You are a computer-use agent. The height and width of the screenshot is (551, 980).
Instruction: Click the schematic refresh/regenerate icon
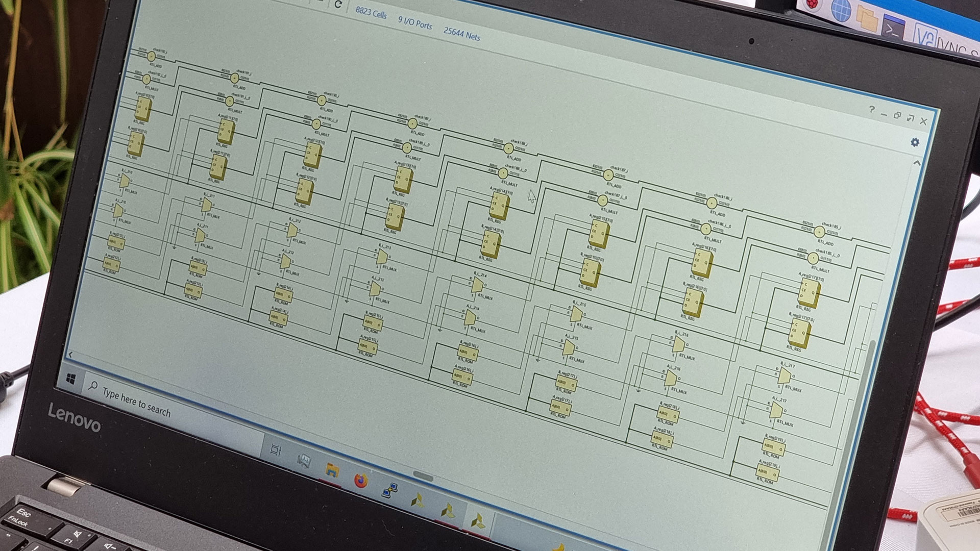click(x=338, y=5)
